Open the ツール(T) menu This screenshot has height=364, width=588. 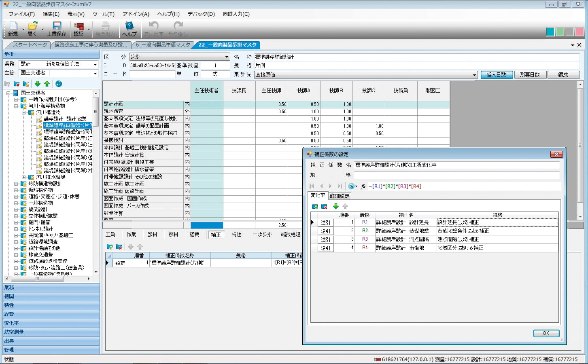(x=103, y=14)
